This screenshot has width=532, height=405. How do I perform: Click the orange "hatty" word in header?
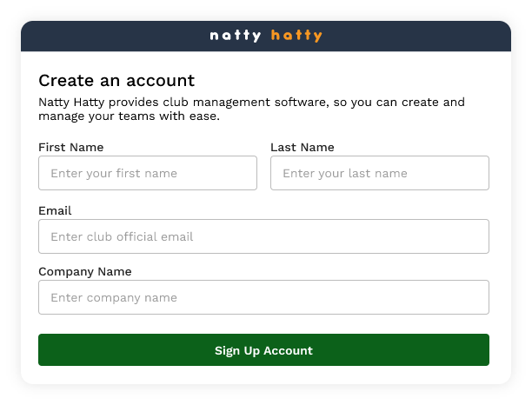coord(296,36)
